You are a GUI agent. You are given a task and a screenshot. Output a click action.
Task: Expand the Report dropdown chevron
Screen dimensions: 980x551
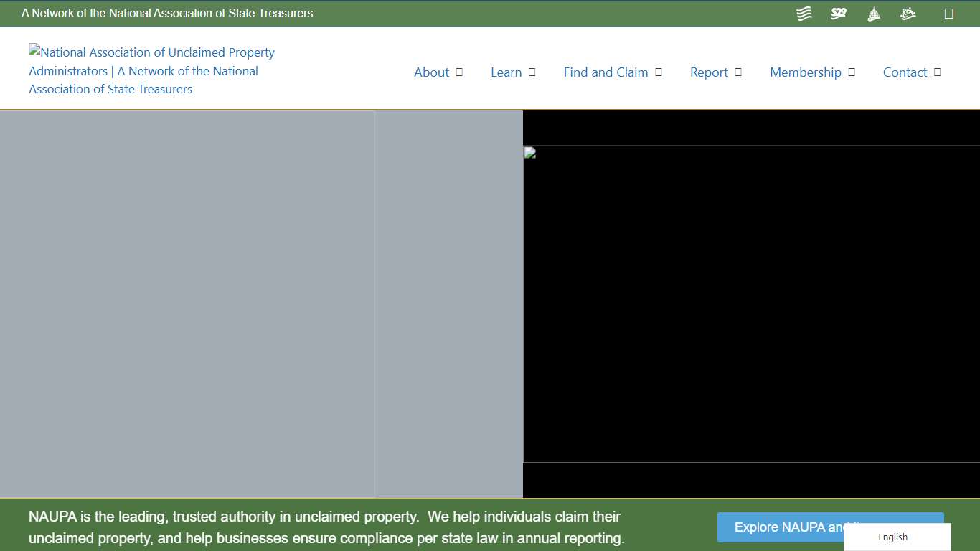click(x=738, y=72)
